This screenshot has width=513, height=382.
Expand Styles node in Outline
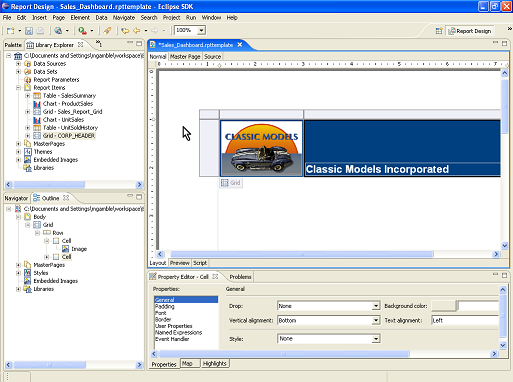18,273
